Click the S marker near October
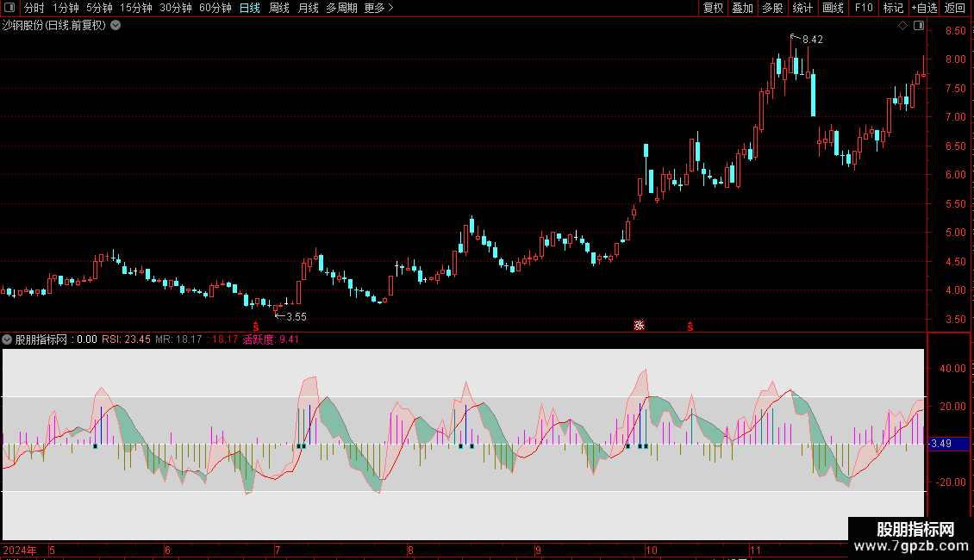The height and width of the screenshot is (560, 974). [690, 327]
